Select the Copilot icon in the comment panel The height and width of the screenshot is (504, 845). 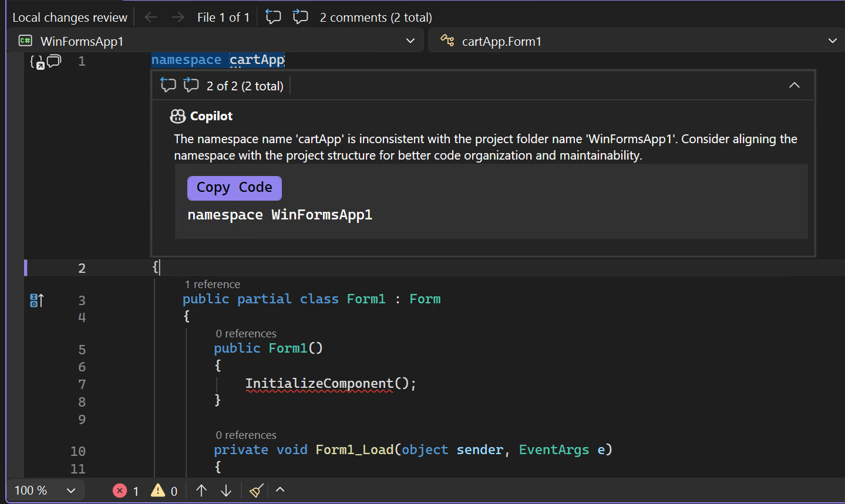[x=177, y=116]
